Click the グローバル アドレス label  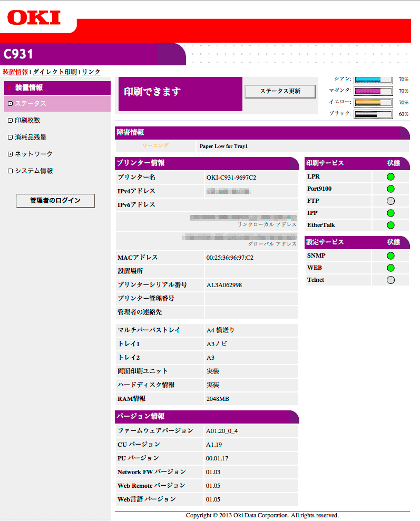(272, 244)
